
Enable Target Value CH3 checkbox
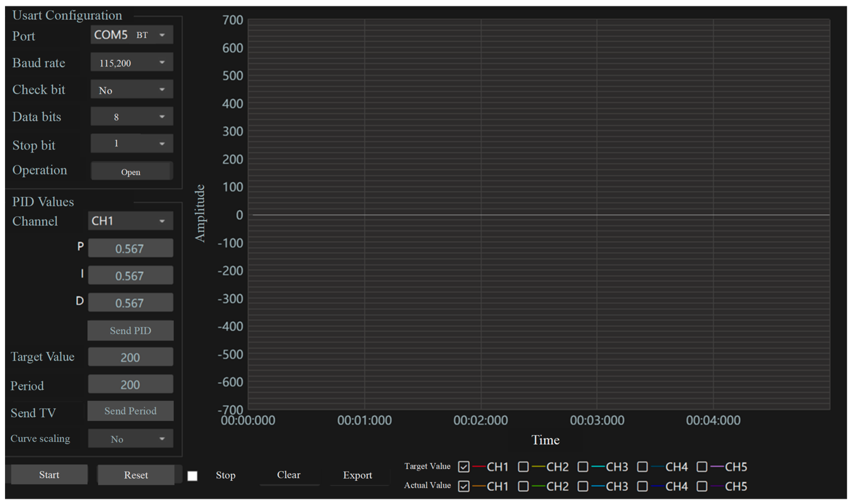coord(582,467)
